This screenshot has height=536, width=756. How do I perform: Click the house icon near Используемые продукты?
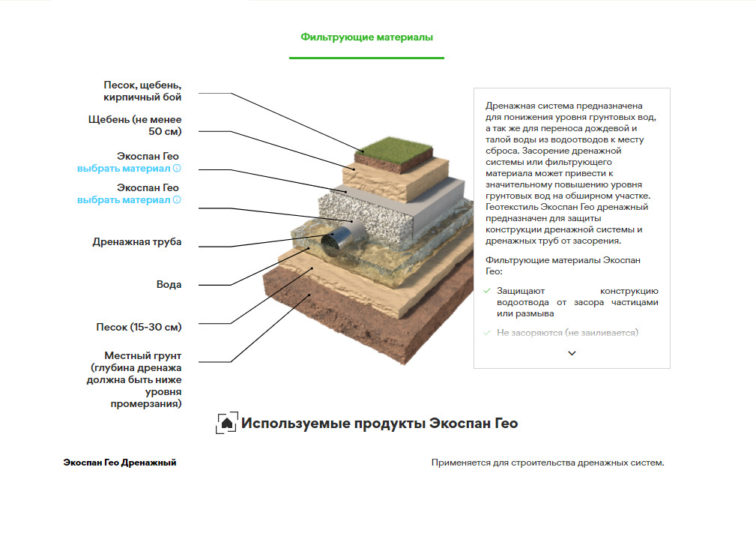227,423
